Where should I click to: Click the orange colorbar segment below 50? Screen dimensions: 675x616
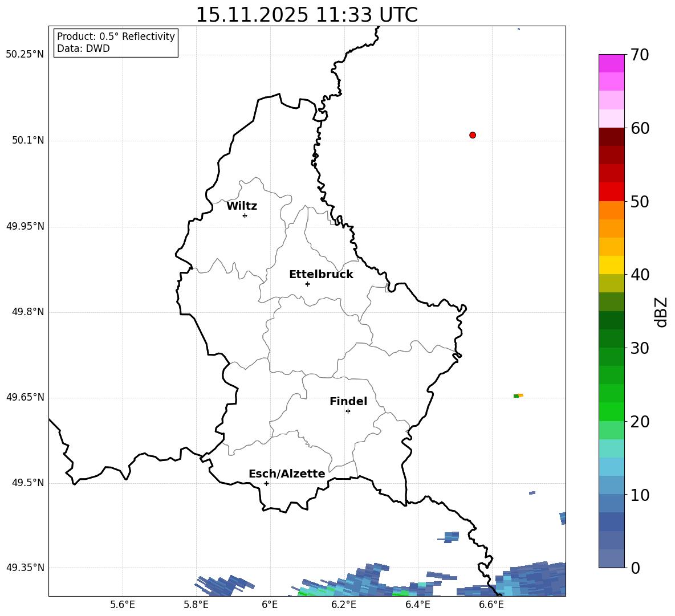[x=611, y=210]
